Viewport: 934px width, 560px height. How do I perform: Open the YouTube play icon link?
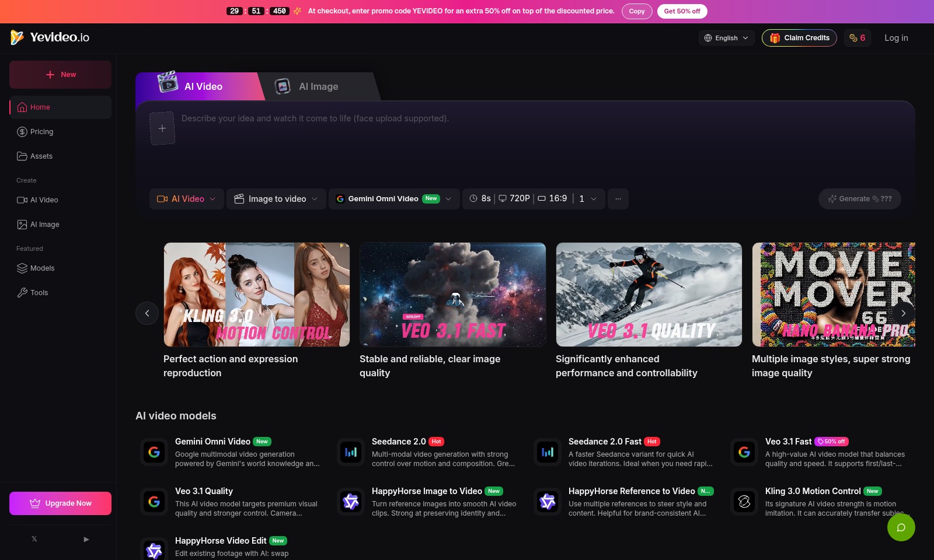click(86, 539)
